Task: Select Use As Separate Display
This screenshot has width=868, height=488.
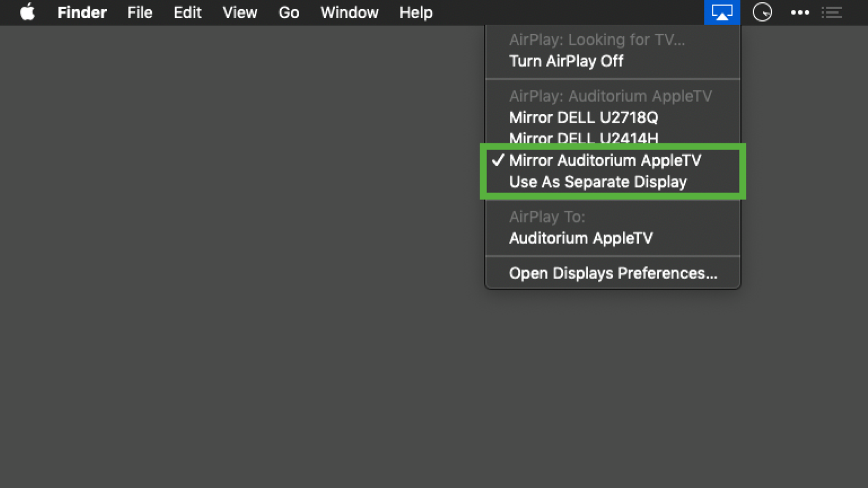Action: pyautogui.click(x=598, y=182)
